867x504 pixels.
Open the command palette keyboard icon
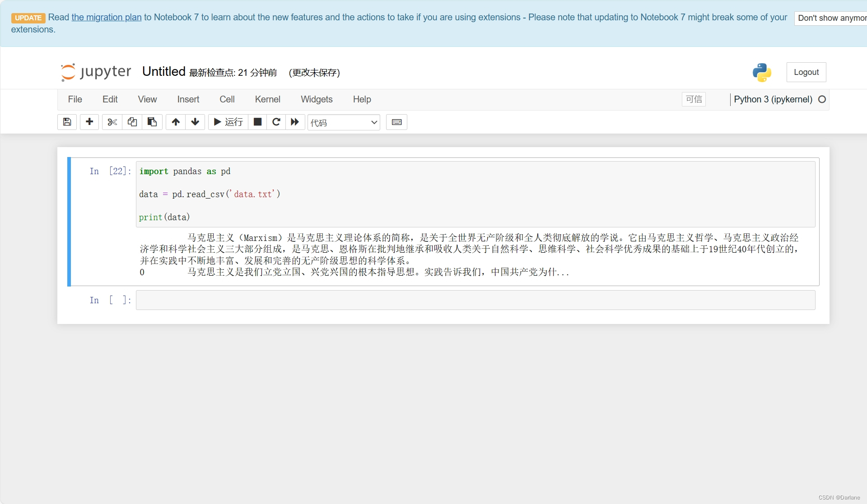[x=396, y=122]
